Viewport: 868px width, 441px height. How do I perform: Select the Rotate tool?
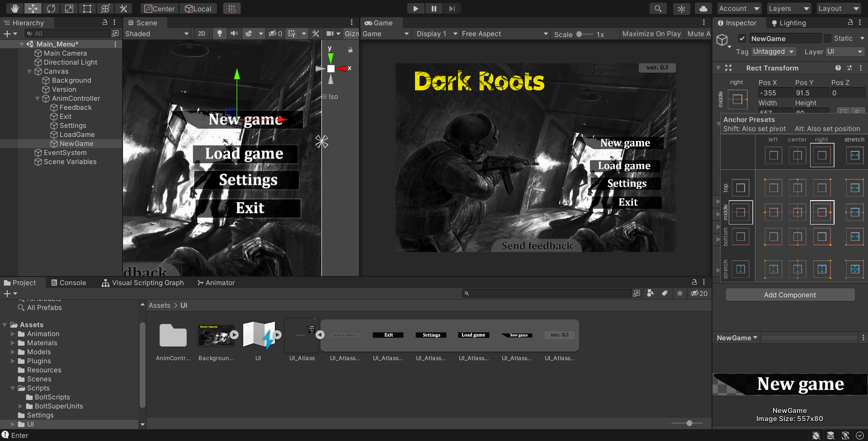tap(51, 8)
